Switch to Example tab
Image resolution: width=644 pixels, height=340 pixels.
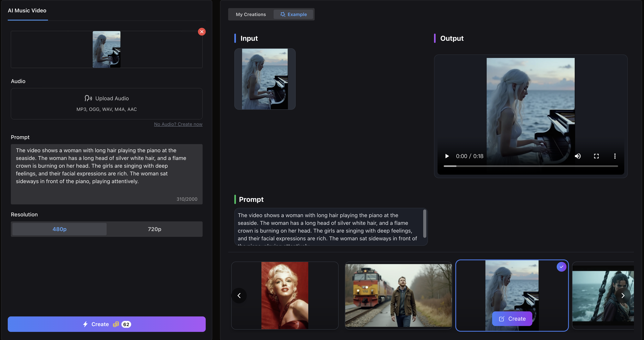tap(294, 14)
